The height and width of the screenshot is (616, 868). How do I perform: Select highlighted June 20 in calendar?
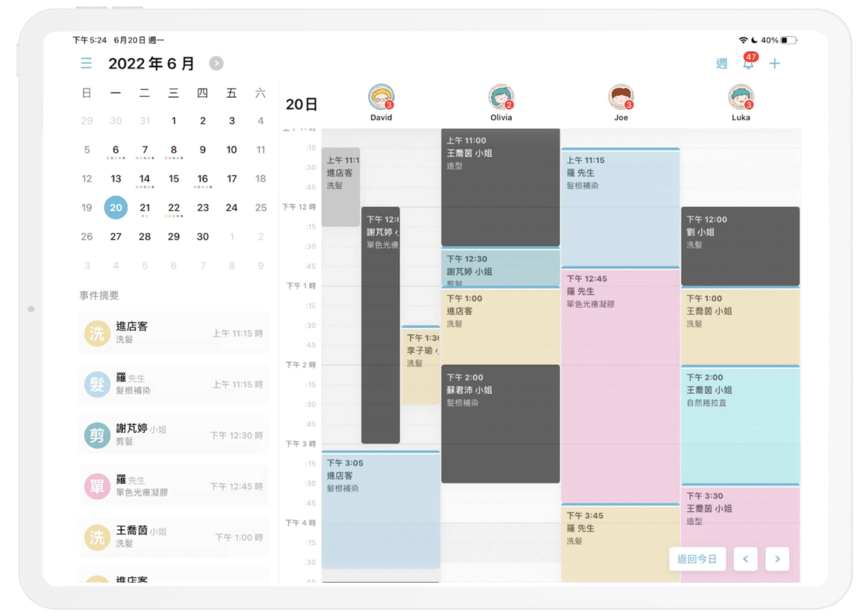[116, 208]
